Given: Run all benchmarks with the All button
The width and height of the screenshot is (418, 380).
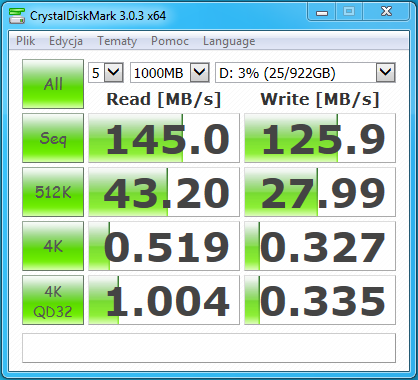Looking at the screenshot, I should coord(53,84).
